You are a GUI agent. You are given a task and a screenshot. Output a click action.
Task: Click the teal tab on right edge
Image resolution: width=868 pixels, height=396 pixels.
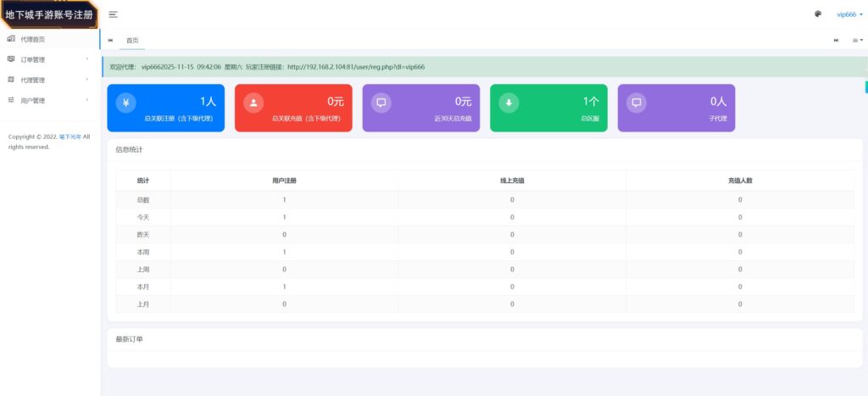865,86
